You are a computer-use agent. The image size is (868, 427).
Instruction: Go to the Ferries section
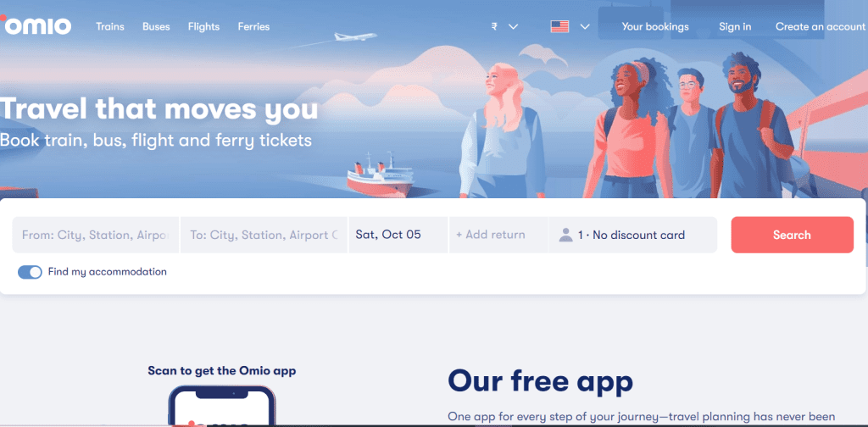click(x=253, y=26)
